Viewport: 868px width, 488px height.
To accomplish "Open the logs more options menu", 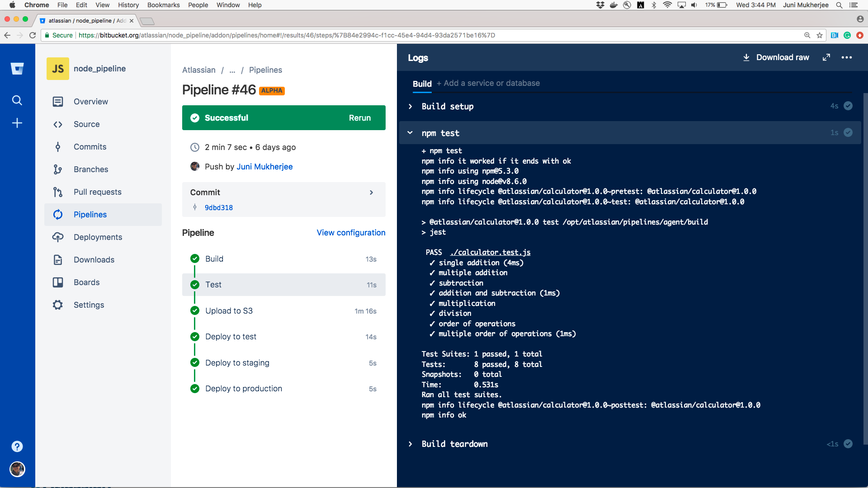I will [846, 57].
